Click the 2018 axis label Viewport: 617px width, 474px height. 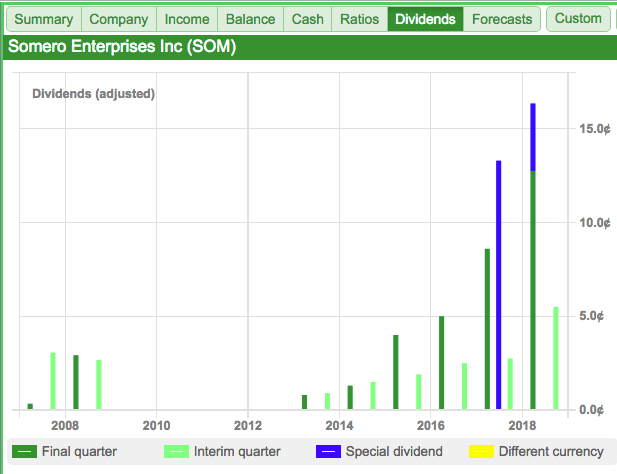tap(522, 426)
